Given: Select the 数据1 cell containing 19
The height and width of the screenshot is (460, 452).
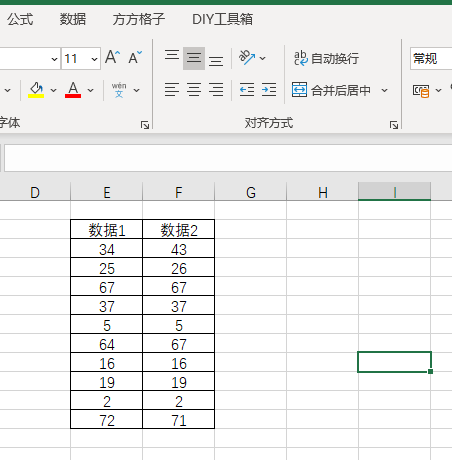Looking at the screenshot, I should click(107, 381).
